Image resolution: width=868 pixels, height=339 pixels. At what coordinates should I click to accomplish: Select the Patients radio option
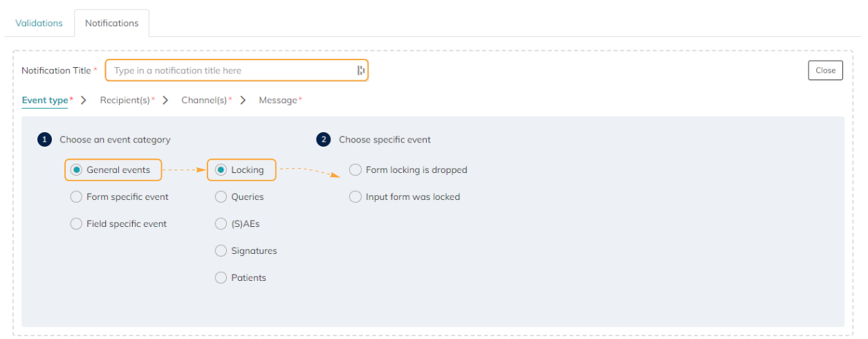[221, 277]
